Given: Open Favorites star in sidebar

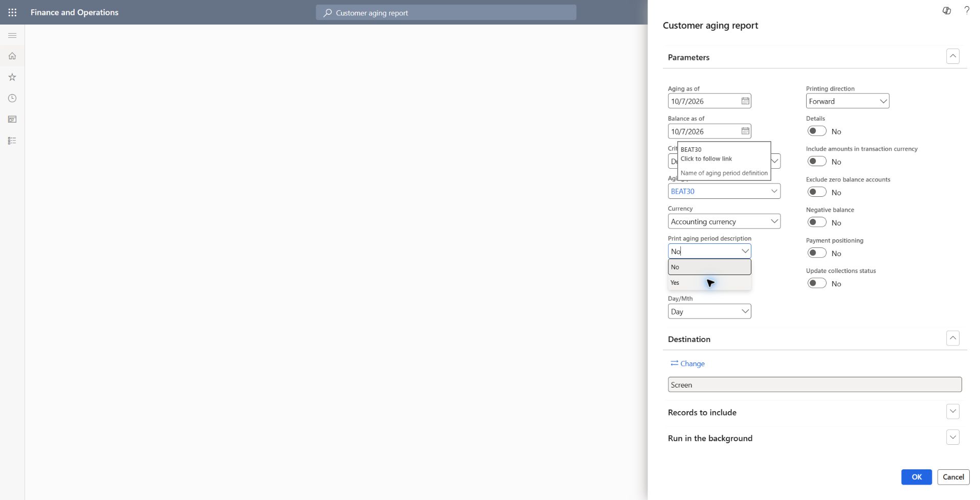Looking at the screenshot, I should [x=12, y=77].
